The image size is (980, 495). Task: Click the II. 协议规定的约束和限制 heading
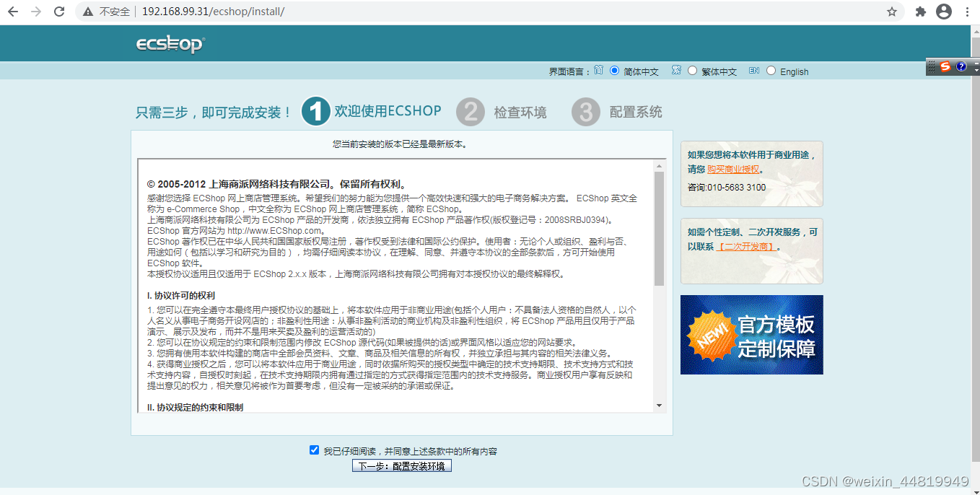[x=195, y=408]
